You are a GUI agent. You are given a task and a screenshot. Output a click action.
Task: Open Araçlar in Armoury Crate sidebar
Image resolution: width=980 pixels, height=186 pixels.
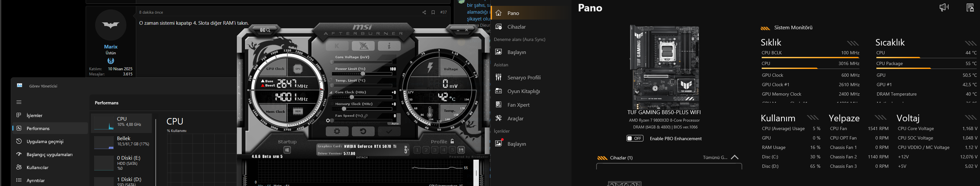click(x=531, y=118)
